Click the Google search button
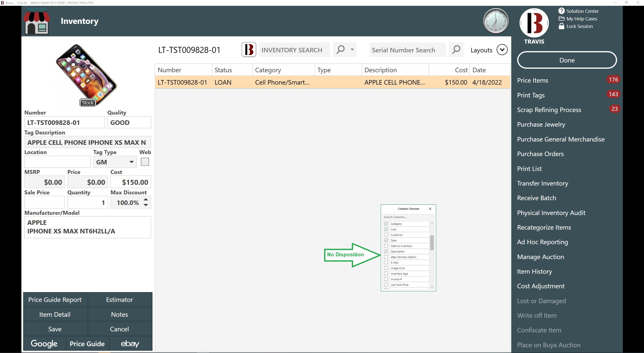Viewport: 644px width, 353px height. click(44, 344)
